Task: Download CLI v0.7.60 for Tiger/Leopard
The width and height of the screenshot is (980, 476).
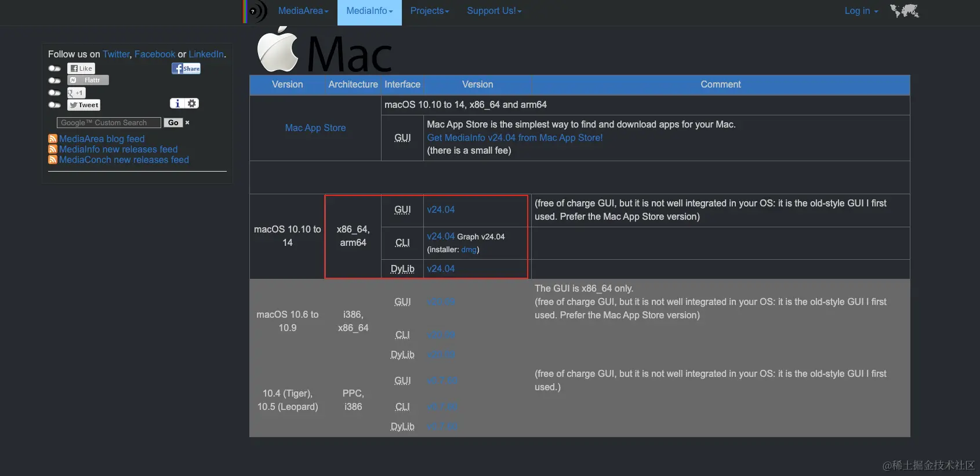Action: point(442,406)
